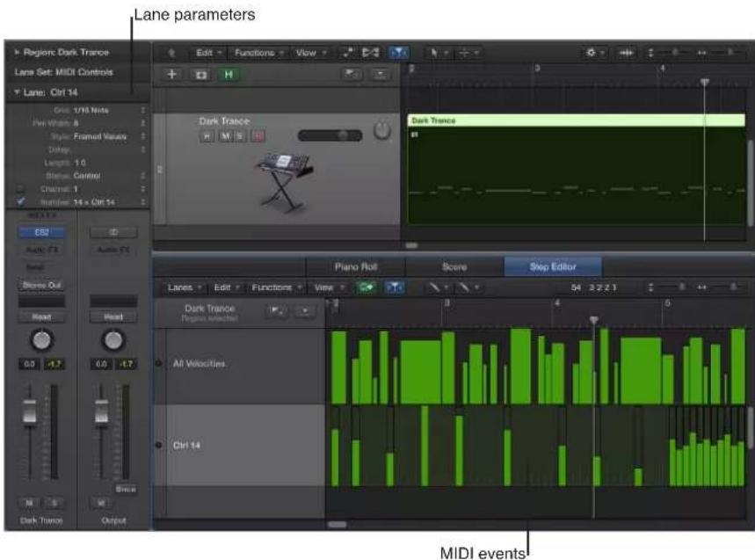Click the keyboard synth track icon
The image size is (755, 560).
click(x=284, y=182)
